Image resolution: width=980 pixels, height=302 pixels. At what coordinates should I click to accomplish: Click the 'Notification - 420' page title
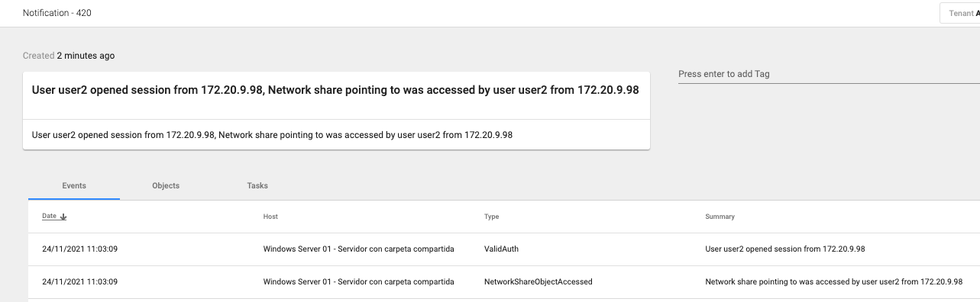57,14
